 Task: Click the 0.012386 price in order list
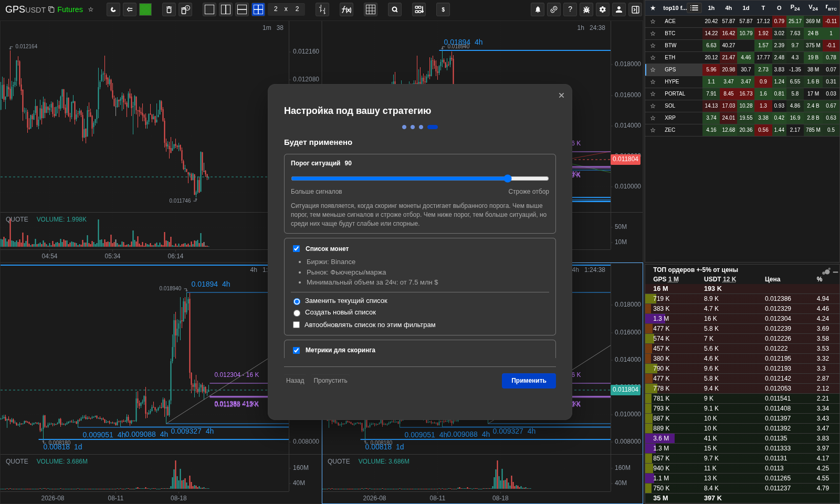point(778,299)
